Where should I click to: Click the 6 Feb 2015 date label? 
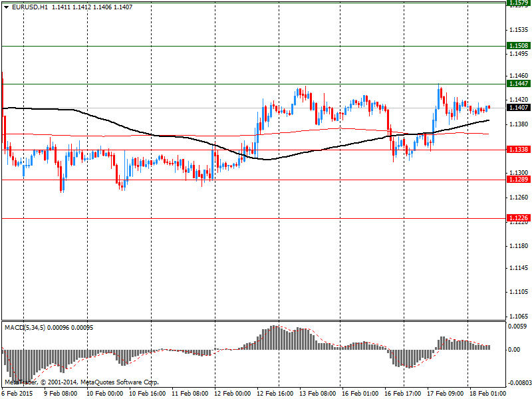17,393
